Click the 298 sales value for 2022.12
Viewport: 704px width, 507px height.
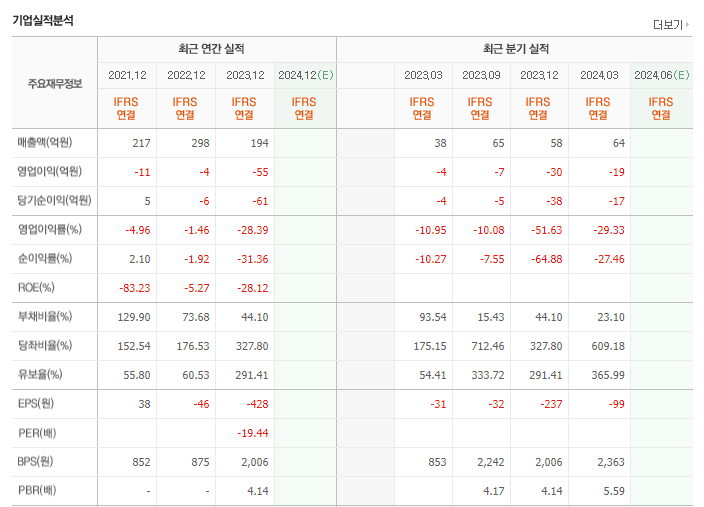(200, 143)
